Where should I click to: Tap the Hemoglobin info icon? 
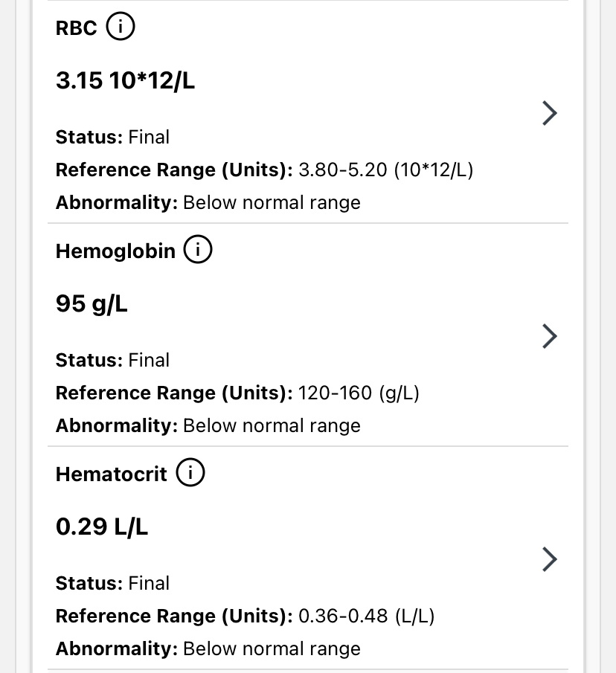tap(198, 251)
